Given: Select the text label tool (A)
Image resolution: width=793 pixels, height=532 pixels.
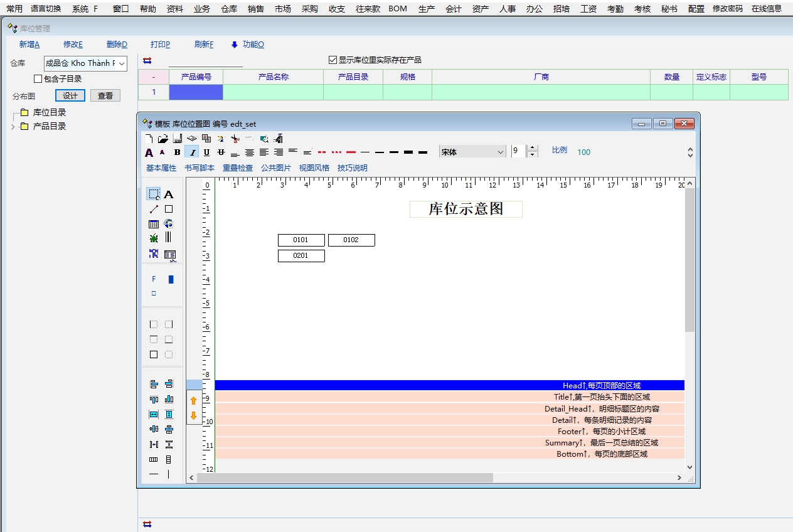Looking at the screenshot, I should pos(168,194).
